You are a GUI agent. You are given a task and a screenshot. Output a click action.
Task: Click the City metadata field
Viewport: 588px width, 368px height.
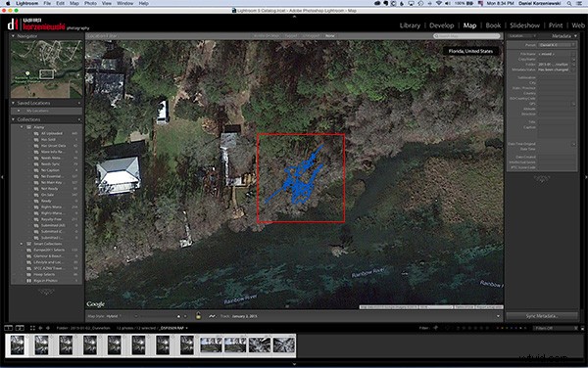[x=557, y=83]
